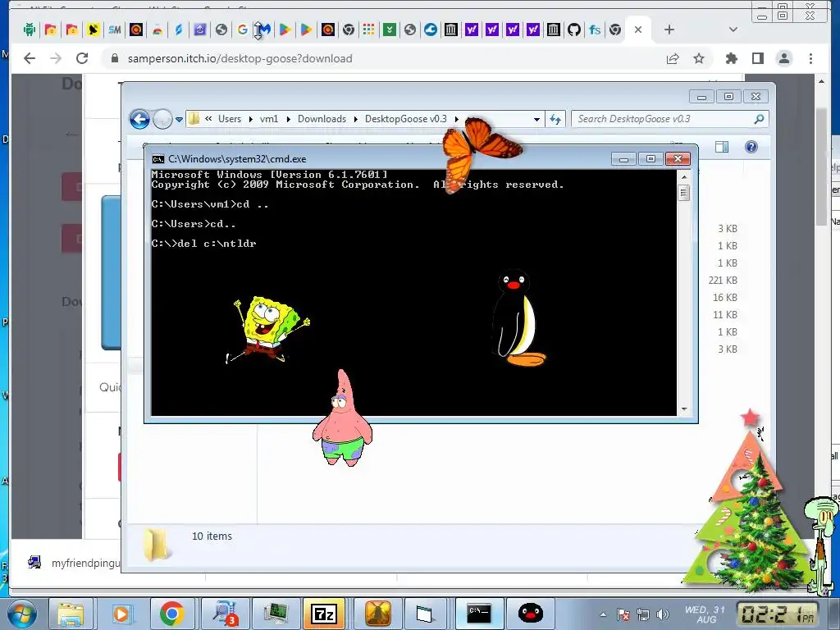Viewport: 840px width, 630px height.
Task: Open Chrome profile avatar icon
Action: [784, 58]
